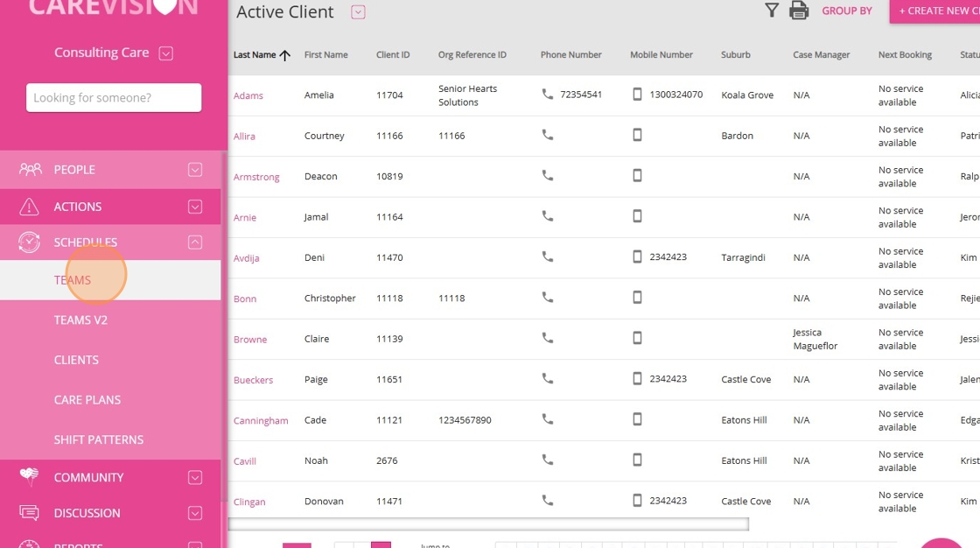Click the Tarragindi suburb cell
Screen dimensions: 980x548
743,257
